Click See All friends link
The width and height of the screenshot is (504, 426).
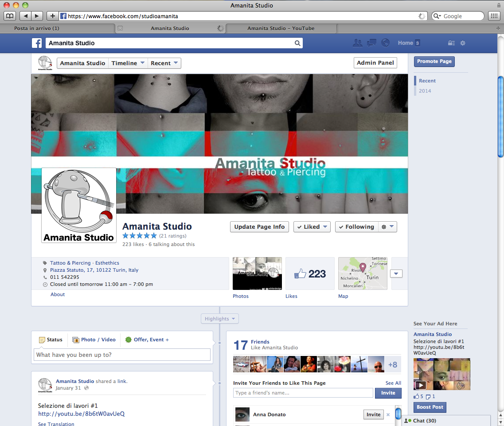coord(393,383)
